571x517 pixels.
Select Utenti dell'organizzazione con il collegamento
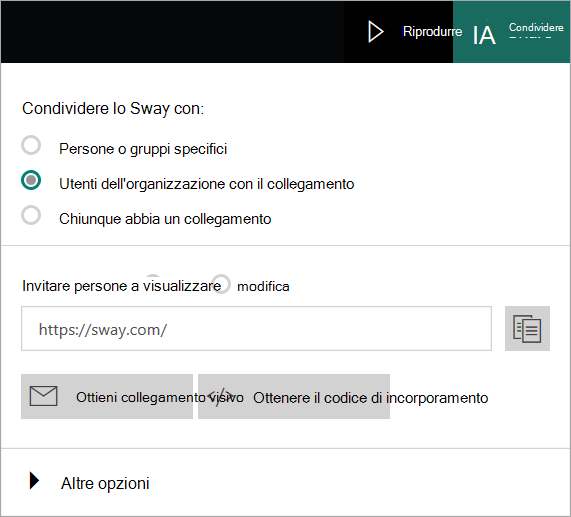point(31,180)
